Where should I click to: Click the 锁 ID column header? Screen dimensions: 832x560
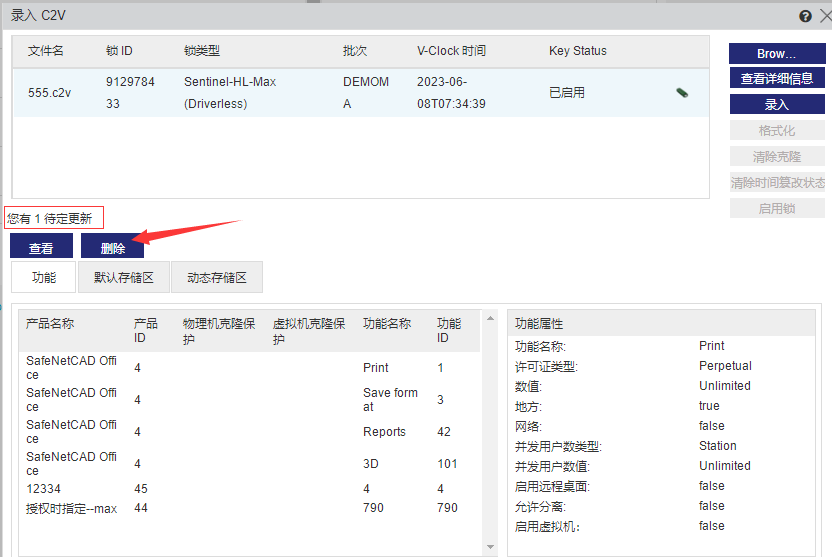tap(119, 51)
